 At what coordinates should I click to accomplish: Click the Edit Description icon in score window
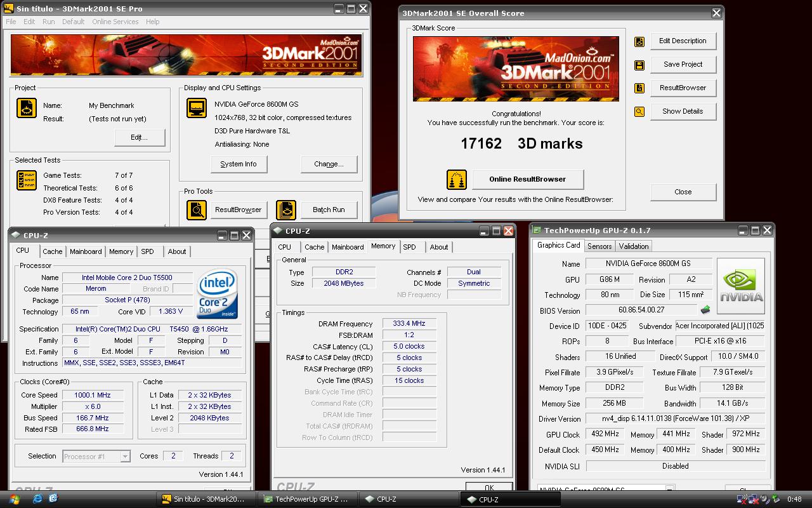pyautogui.click(x=639, y=41)
